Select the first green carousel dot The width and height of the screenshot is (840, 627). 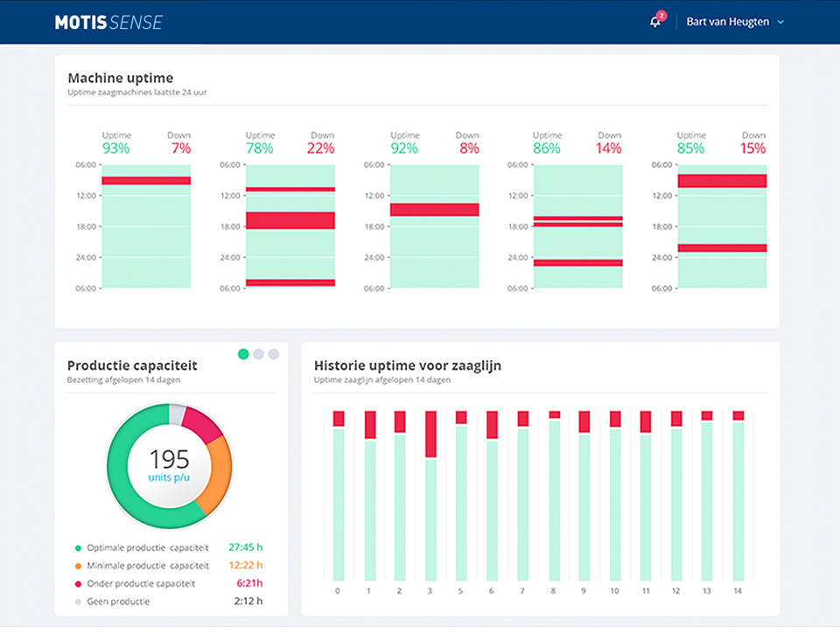pos(242,353)
